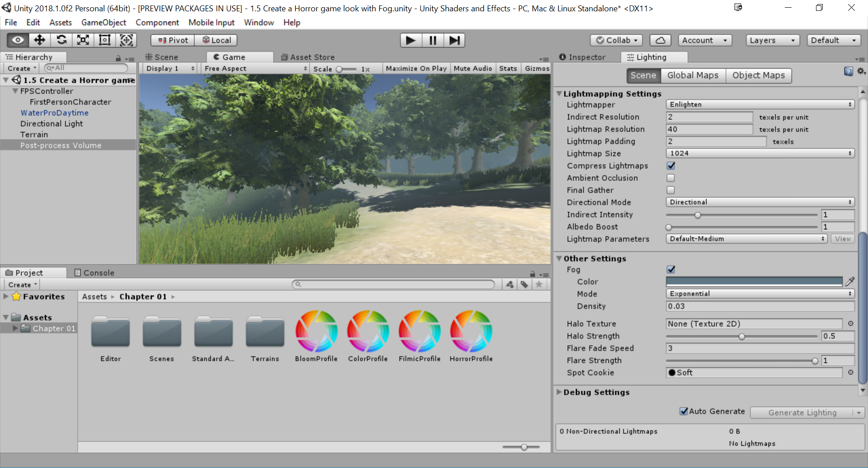The image size is (868, 468).
Task: Expand the Debug Settings section
Action: point(560,392)
